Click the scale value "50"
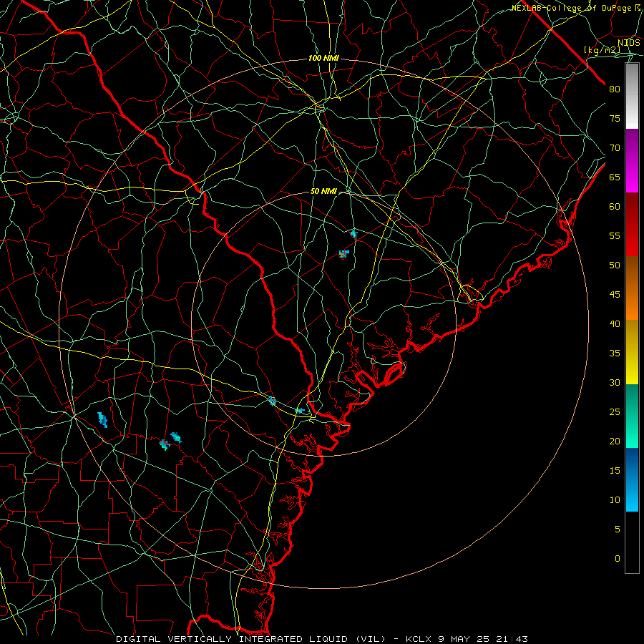Screen dimensions: 644x644 pyautogui.click(x=615, y=265)
